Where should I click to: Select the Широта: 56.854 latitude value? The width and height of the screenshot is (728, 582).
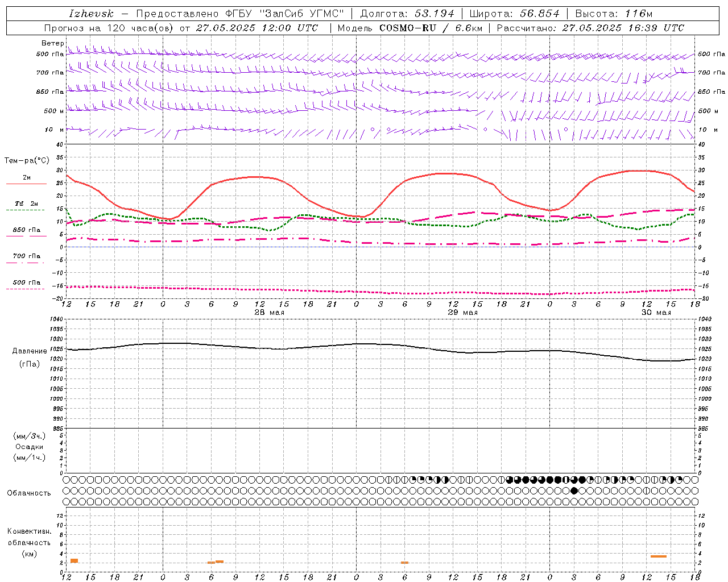tap(514, 14)
